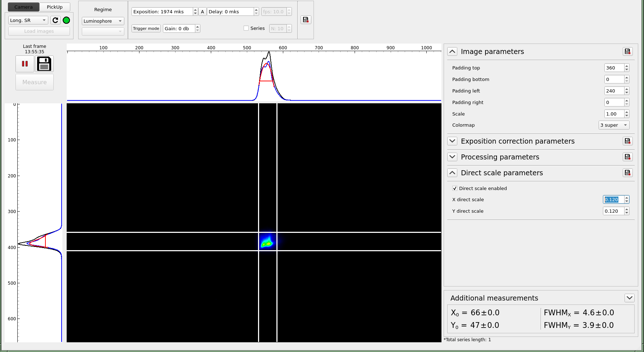
Task: Click the Y direct scale input field
Action: (613, 211)
